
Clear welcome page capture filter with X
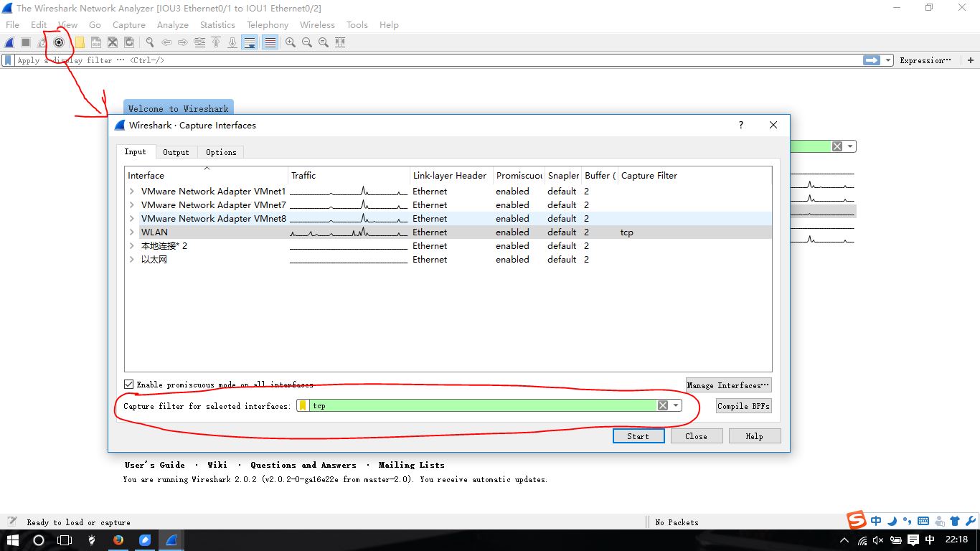pyautogui.click(x=837, y=146)
